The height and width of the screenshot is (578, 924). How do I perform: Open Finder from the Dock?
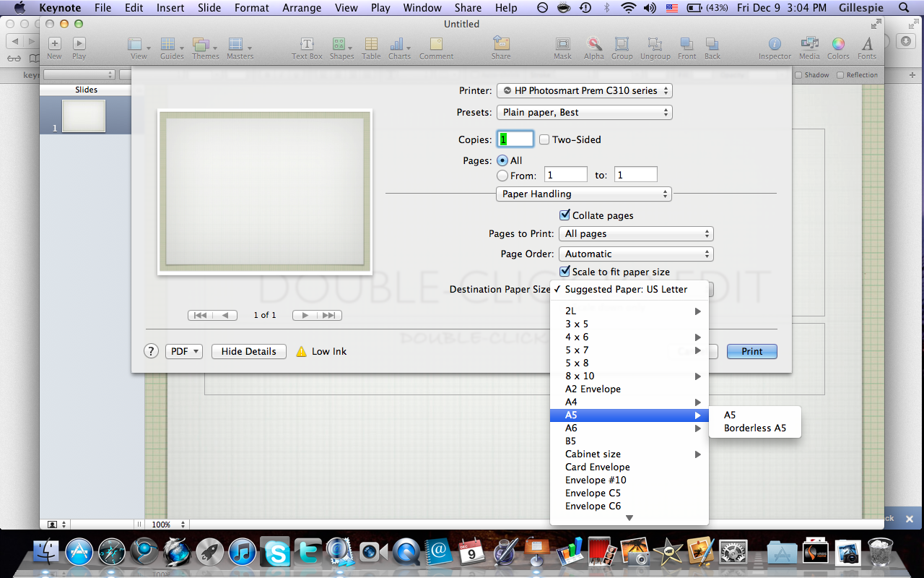tap(46, 553)
